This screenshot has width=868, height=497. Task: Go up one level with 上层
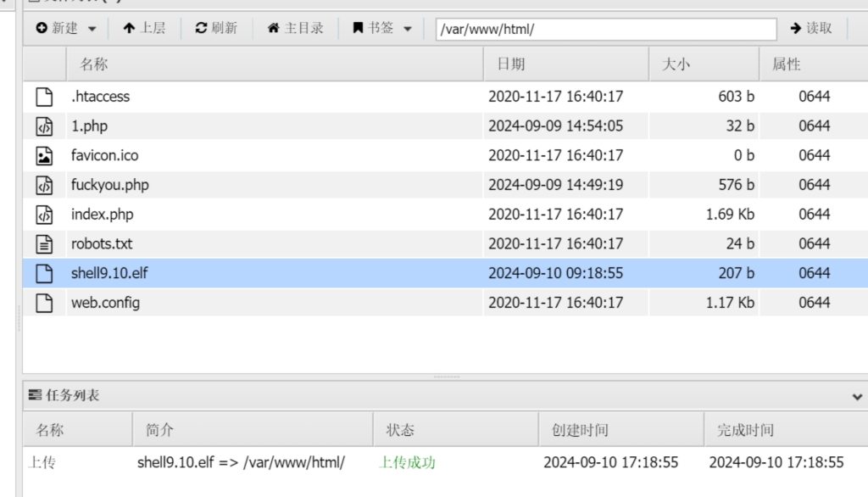click(144, 29)
